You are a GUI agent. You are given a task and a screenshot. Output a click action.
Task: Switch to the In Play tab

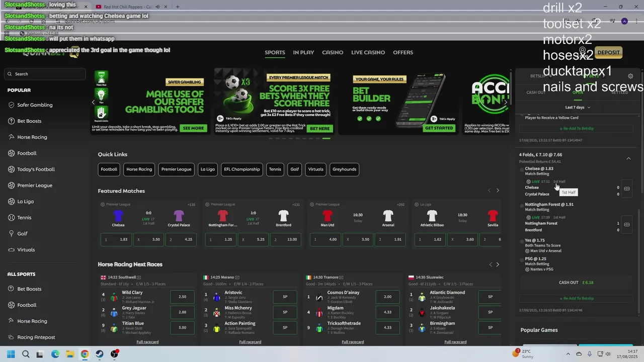click(303, 52)
